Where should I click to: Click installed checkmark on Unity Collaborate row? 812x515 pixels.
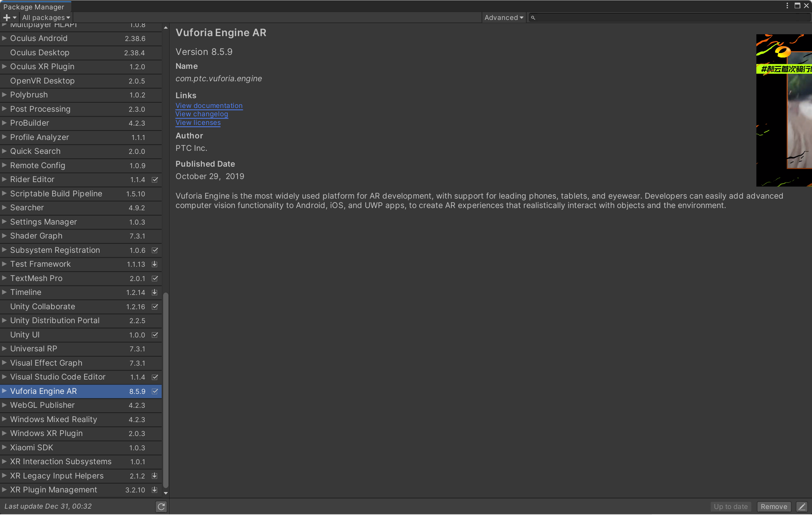tap(155, 307)
